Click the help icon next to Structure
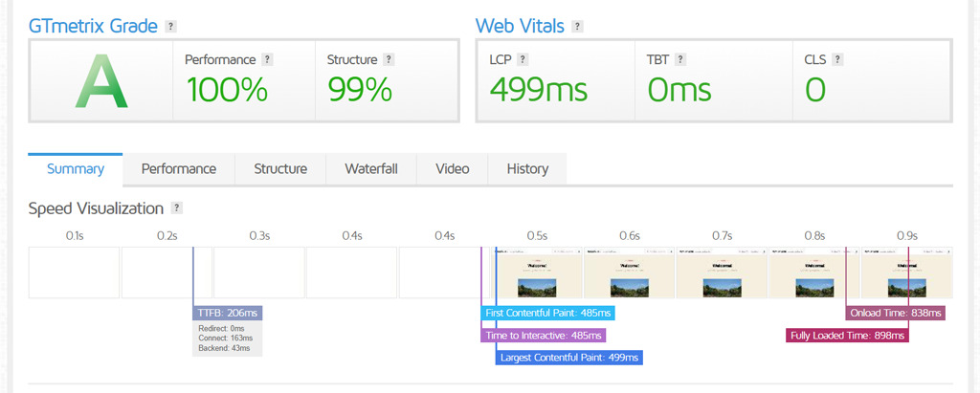This screenshot has width=980, height=393. coord(389,59)
